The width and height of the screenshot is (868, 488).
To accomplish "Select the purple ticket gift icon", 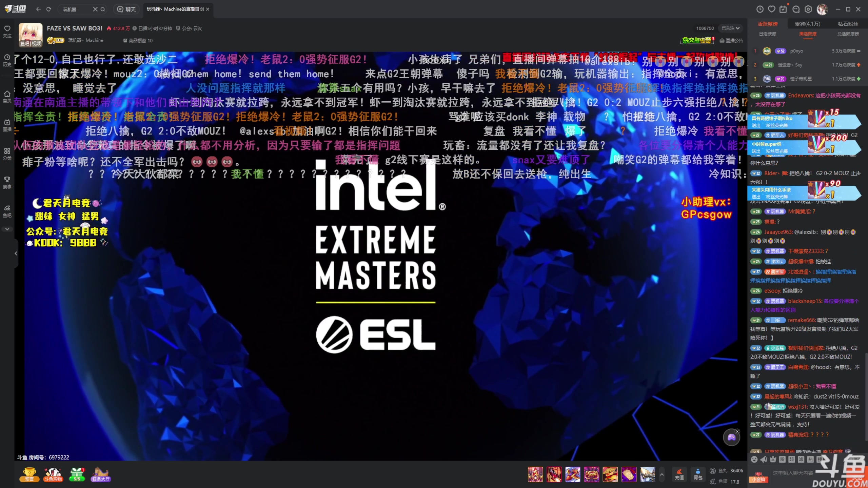I will pyautogui.click(x=629, y=474).
